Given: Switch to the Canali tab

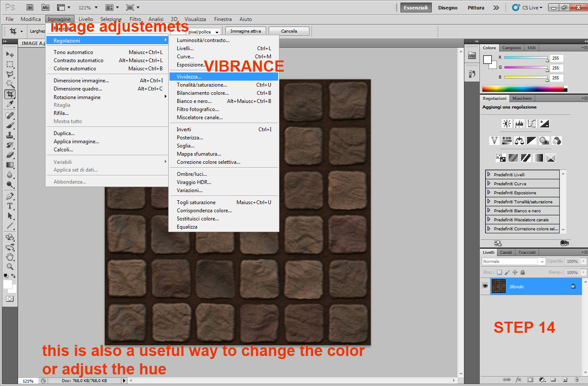Looking at the screenshot, I should click(506, 252).
